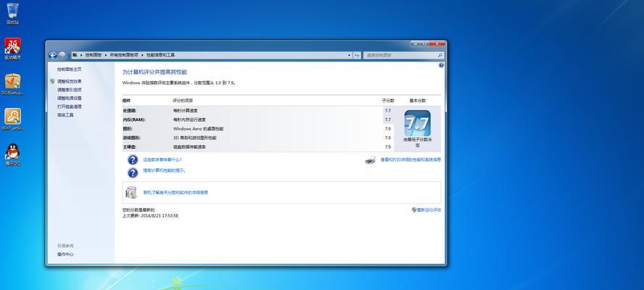Open '这些数字意味着什么?' help link

tap(162, 159)
